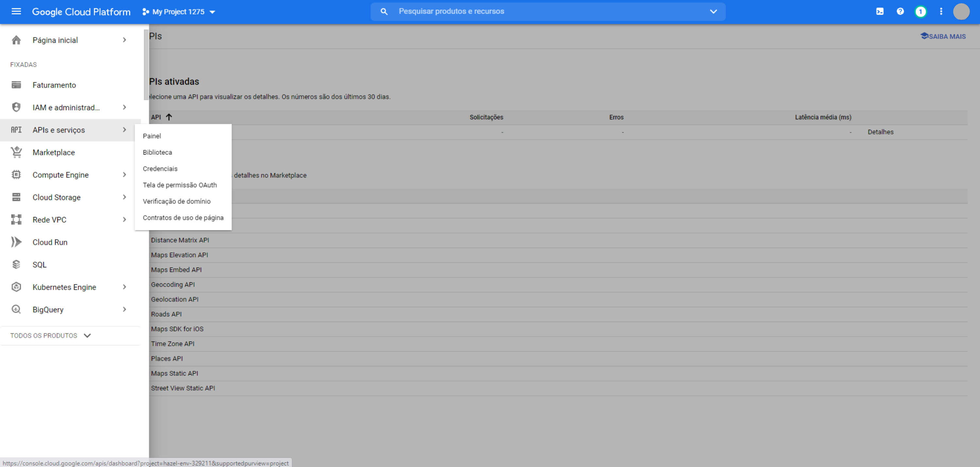Image resolution: width=980 pixels, height=467 pixels.
Task: Click the Página inicial home icon
Action: 16,40
